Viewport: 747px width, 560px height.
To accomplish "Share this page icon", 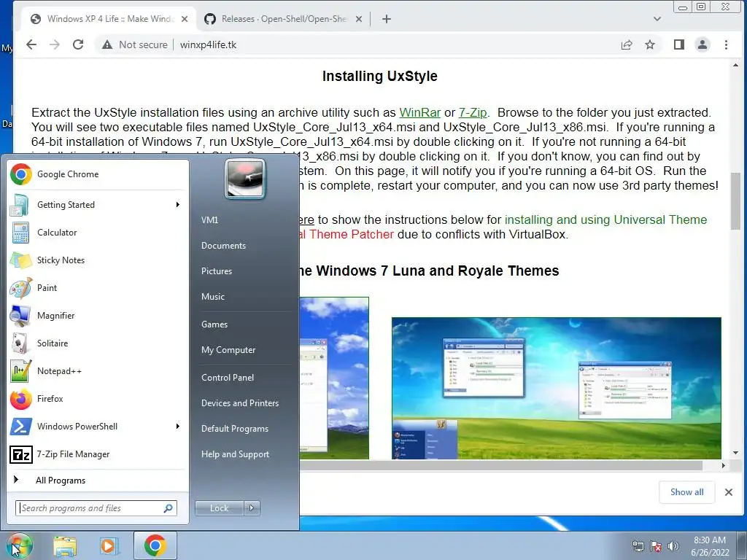I will (x=627, y=44).
